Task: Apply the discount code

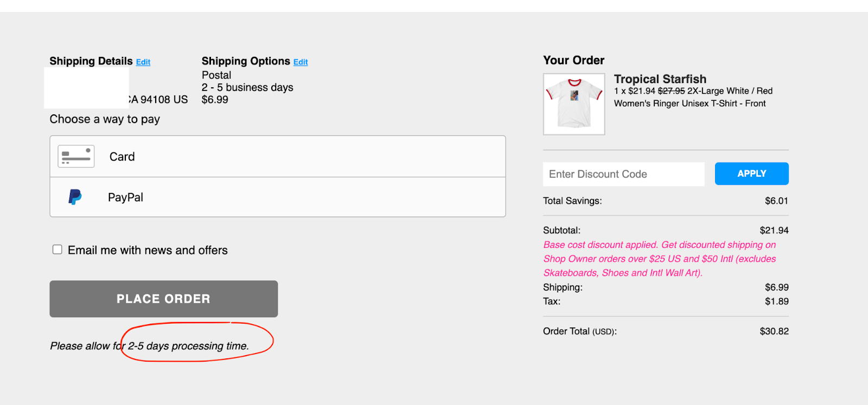Action: click(751, 173)
